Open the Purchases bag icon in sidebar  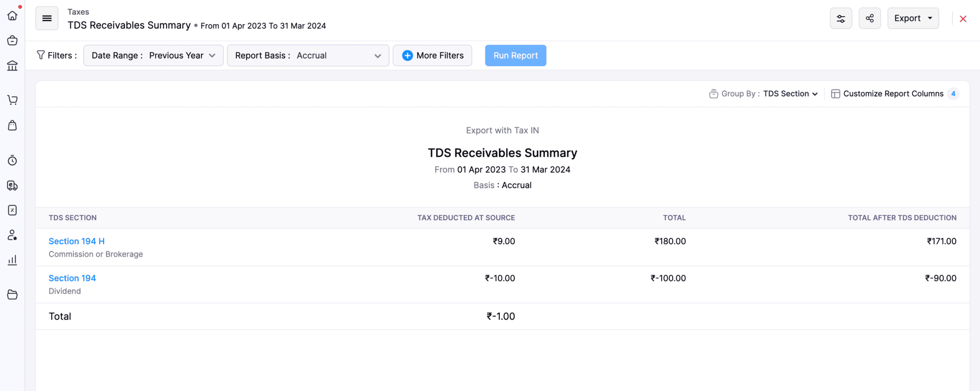[x=12, y=125]
